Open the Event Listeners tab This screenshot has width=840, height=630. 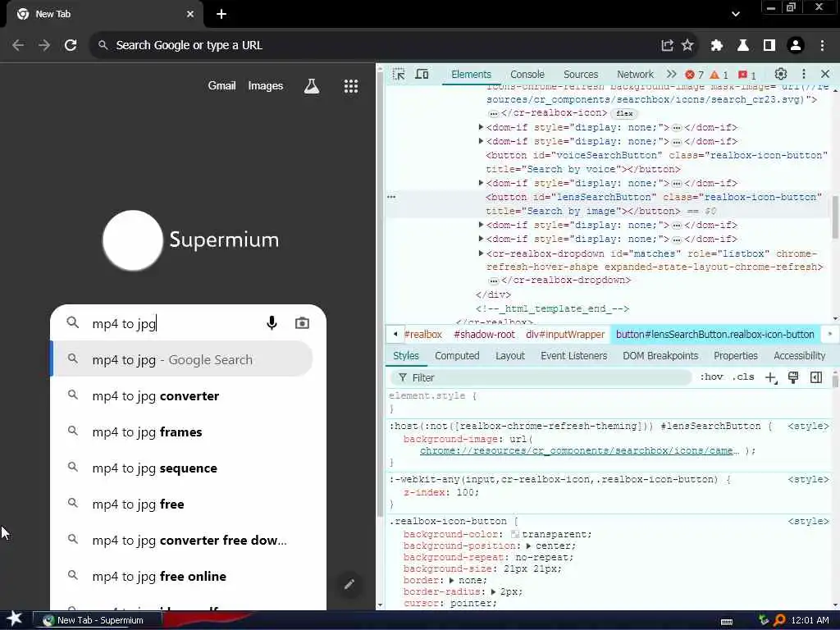573,356
